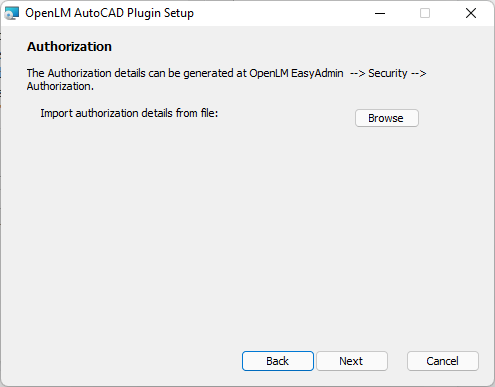This screenshot has width=495, height=387.
Task: Cancel the plugin installation
Action: pos(443,361)
